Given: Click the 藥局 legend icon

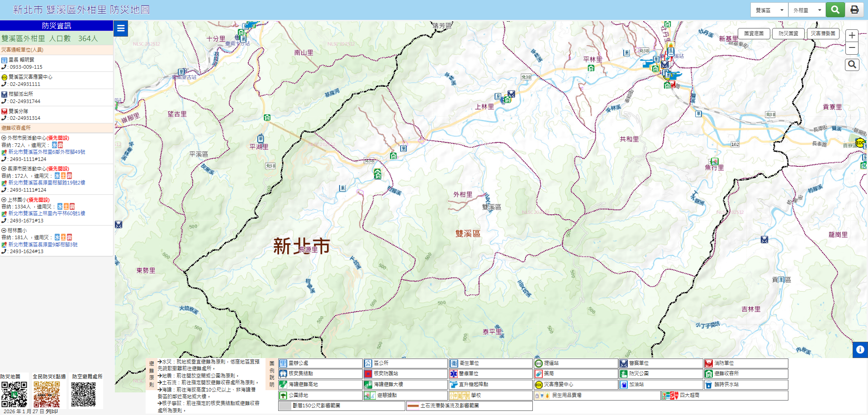Looking at the screenshot, I should (539, 374).
